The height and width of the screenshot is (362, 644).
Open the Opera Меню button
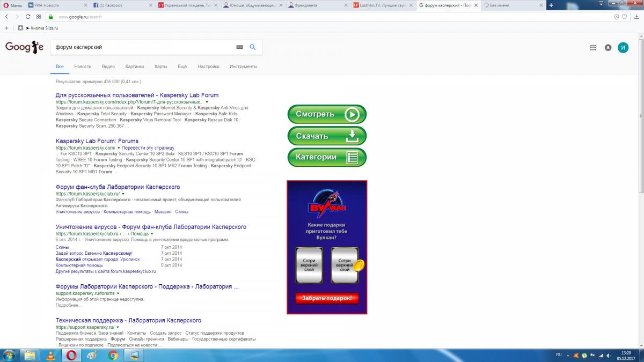[13, 5]
